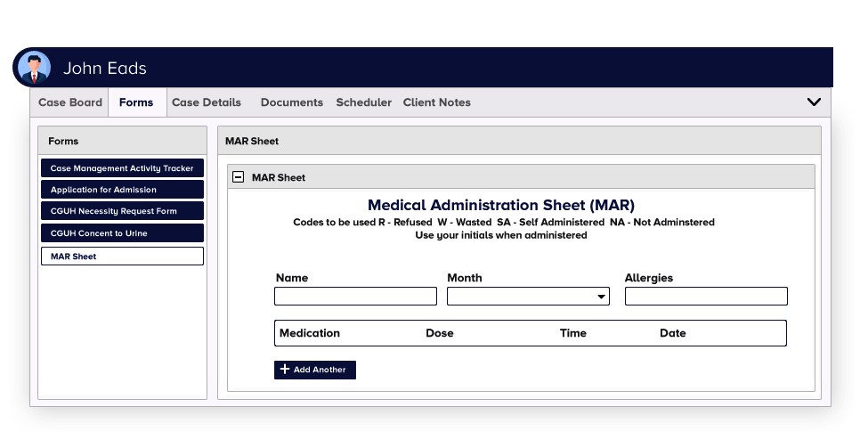Open the Scheduler tab
The height and width of the screenshot is (448, 868).
pyautogui.click(x=364, y=102)
